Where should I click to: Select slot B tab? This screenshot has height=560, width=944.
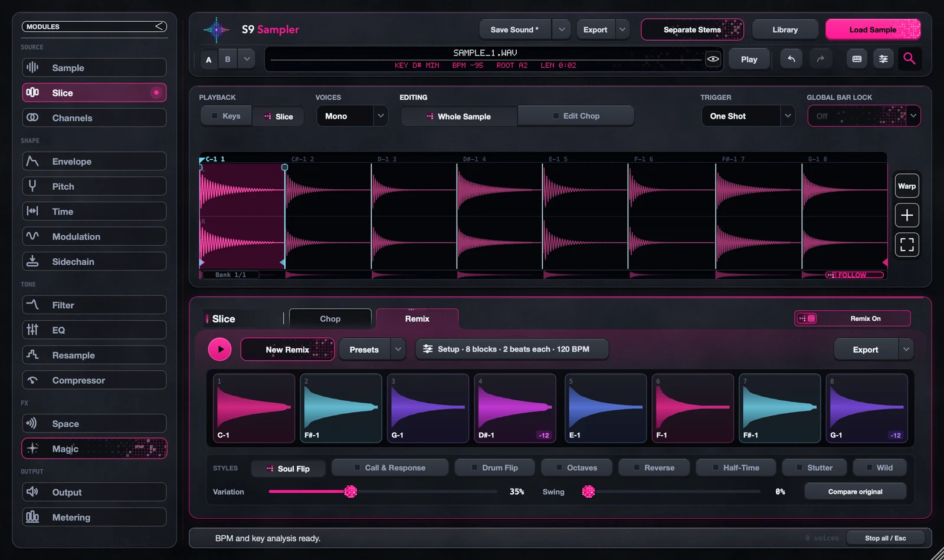(x=228, y=59)
